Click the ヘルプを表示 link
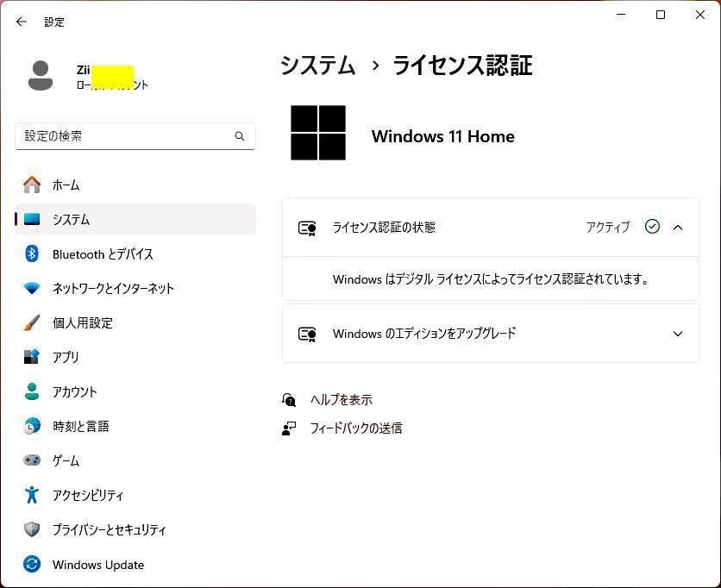 340,399
